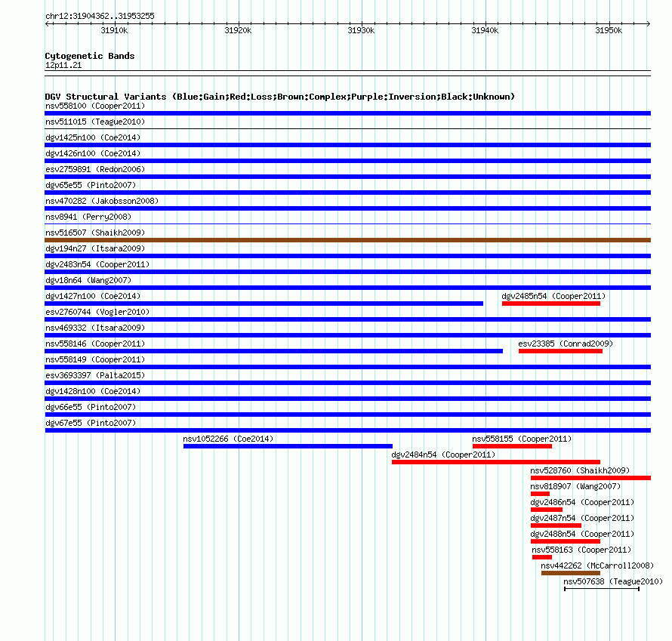Select dgv194n27 (Itsara2009) label
Image resolution: width=672 pixels, height=641 pixels.
95,248
